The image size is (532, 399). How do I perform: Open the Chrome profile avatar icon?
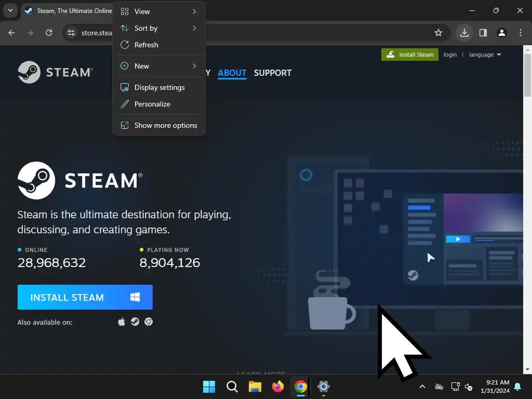tap(502, 33)
